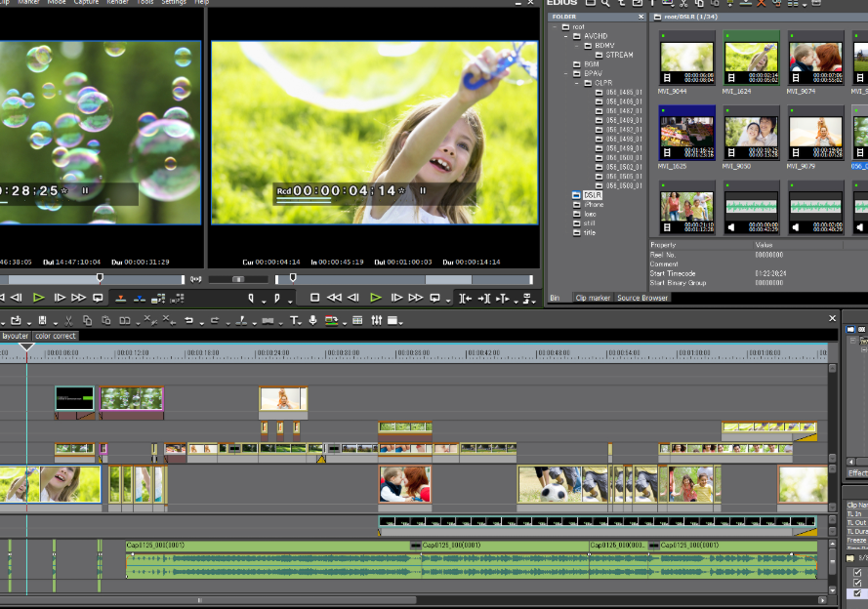Select the soccer ball clip on timeline
The width and height of the screenshot is (868, 609).
[x=563, y=484]
